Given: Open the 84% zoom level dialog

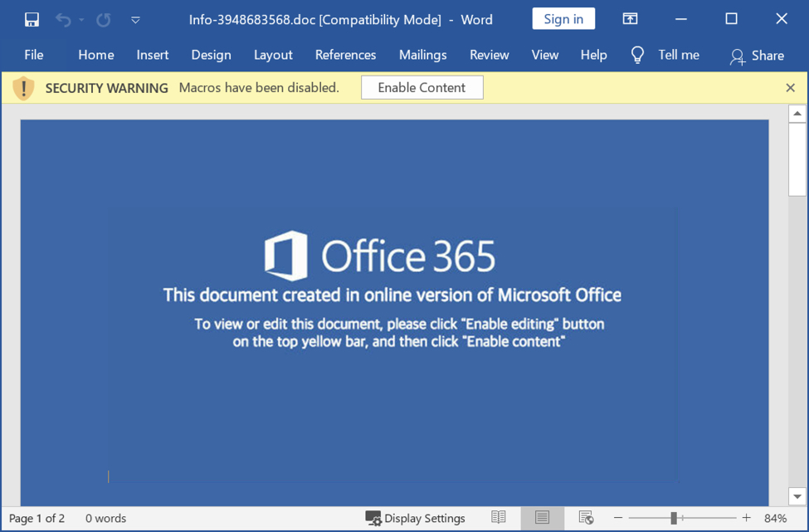Looking at the screenshot, I should pyautogui.click(x=775, y=518).
